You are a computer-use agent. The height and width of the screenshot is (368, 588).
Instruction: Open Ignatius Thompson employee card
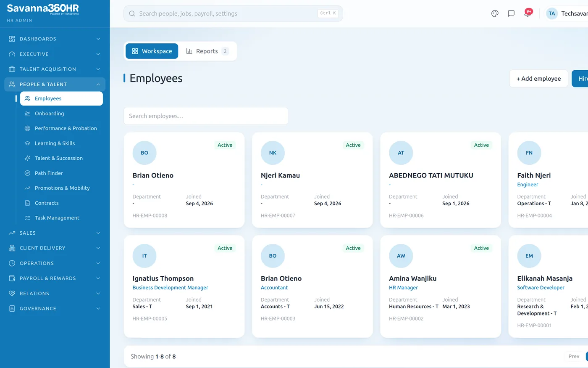184,286
